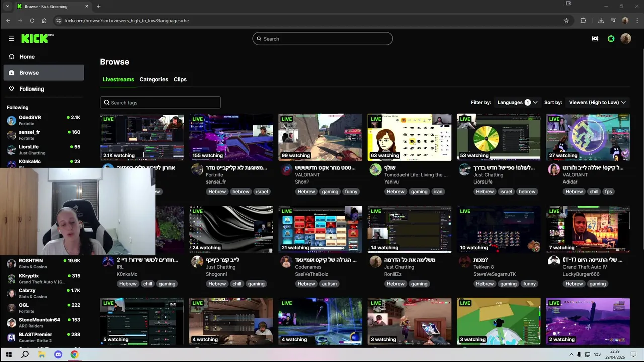Open LiorsLife channel in Following list
This screenshot has height=362, width=644.
pyautogui.click(x=43, y=149)
